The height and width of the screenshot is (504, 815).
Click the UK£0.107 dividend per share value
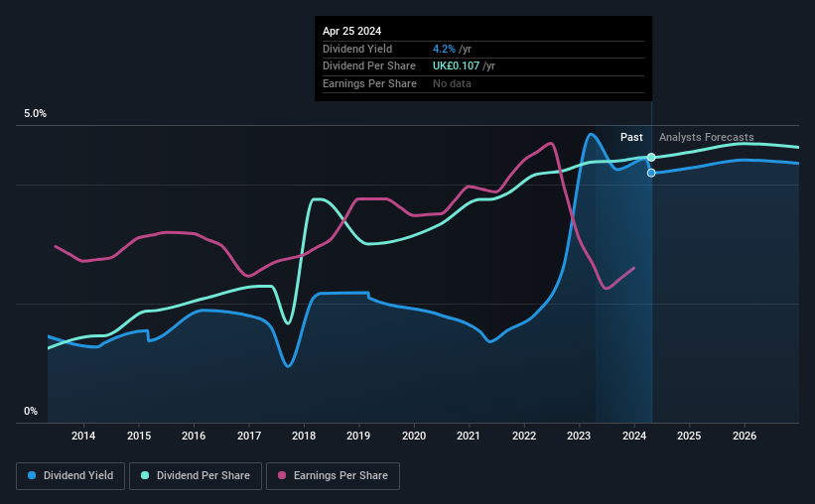pos(456,66)
